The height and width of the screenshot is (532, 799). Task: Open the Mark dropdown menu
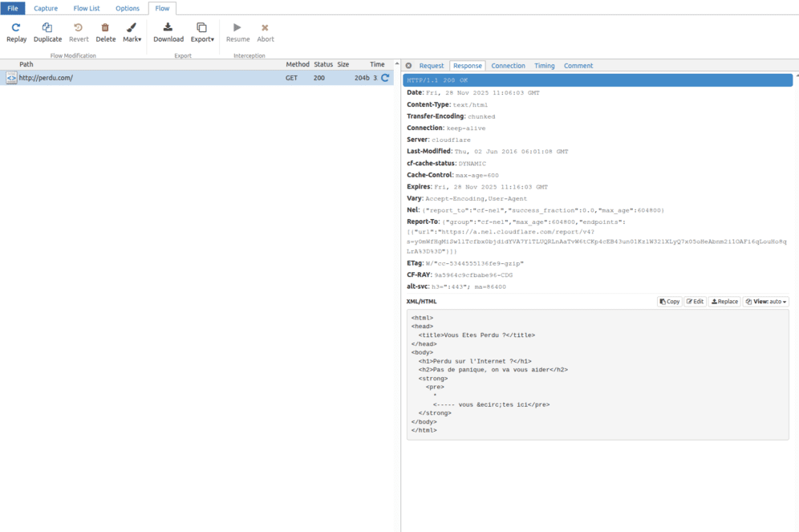pos(140,38)
